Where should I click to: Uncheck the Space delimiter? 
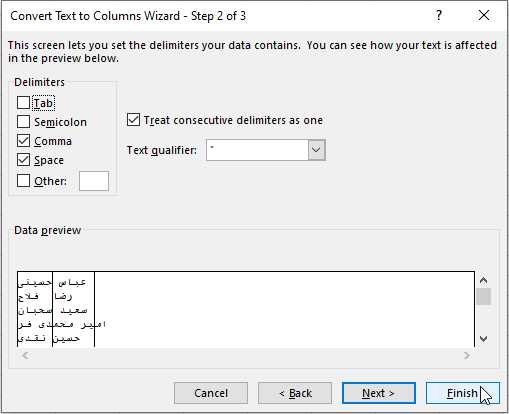click(23, 160)
